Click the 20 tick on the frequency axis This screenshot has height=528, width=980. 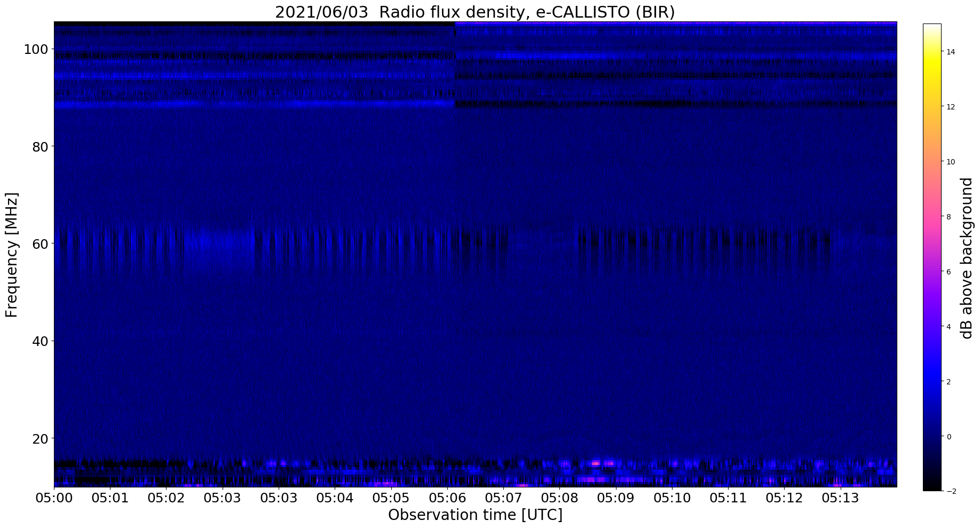point(41,439)
